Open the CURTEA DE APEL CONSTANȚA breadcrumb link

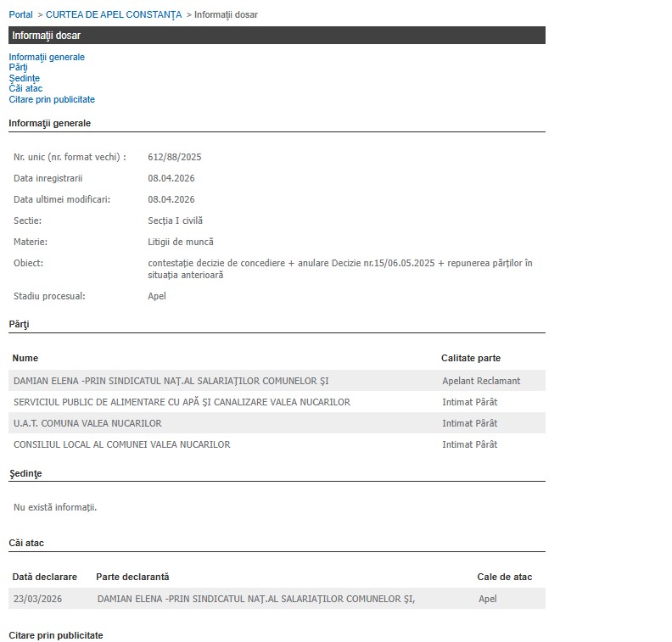pyautogui.click(x=114, y=14)
